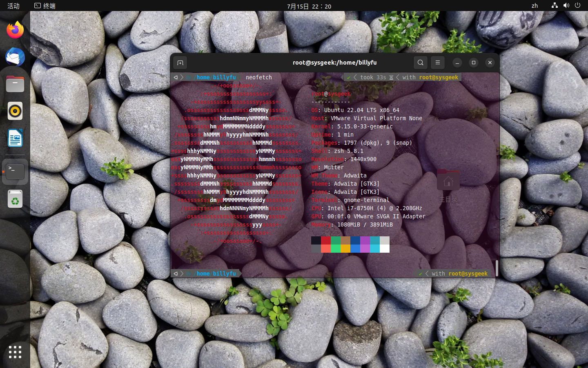Open the network status icon

click(x=555, y=6)
